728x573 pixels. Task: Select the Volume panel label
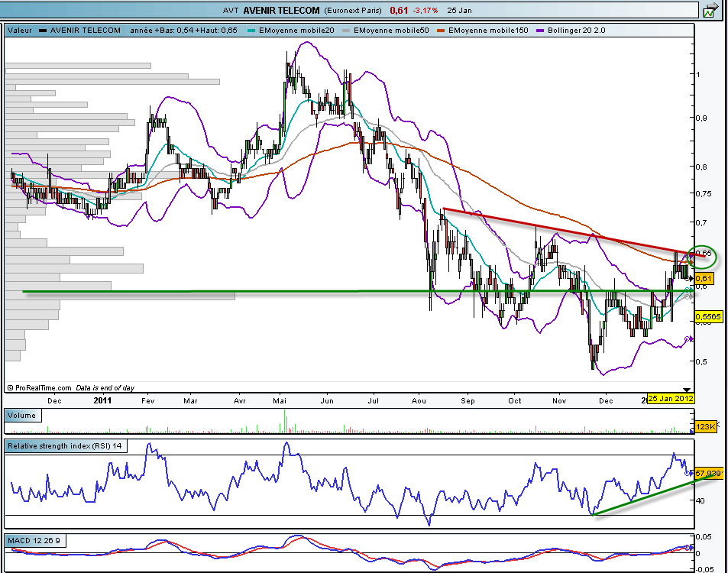click(21, 416)
